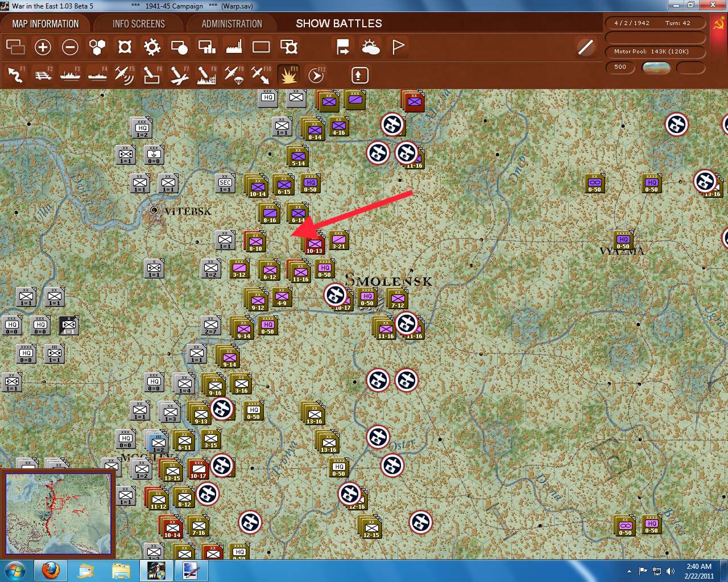Select the F10 air transfer mode icon
This screenshot has width=728, height=582.
click(x=261, y=75)
